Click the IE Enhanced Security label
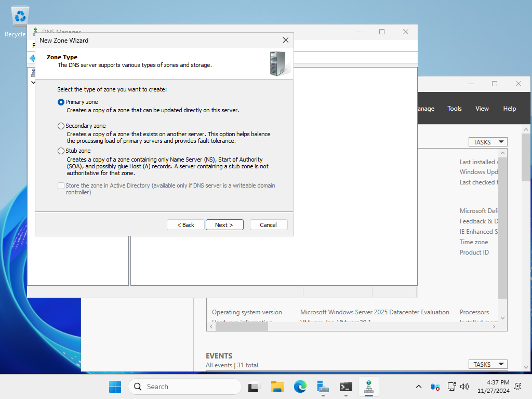 478,232
